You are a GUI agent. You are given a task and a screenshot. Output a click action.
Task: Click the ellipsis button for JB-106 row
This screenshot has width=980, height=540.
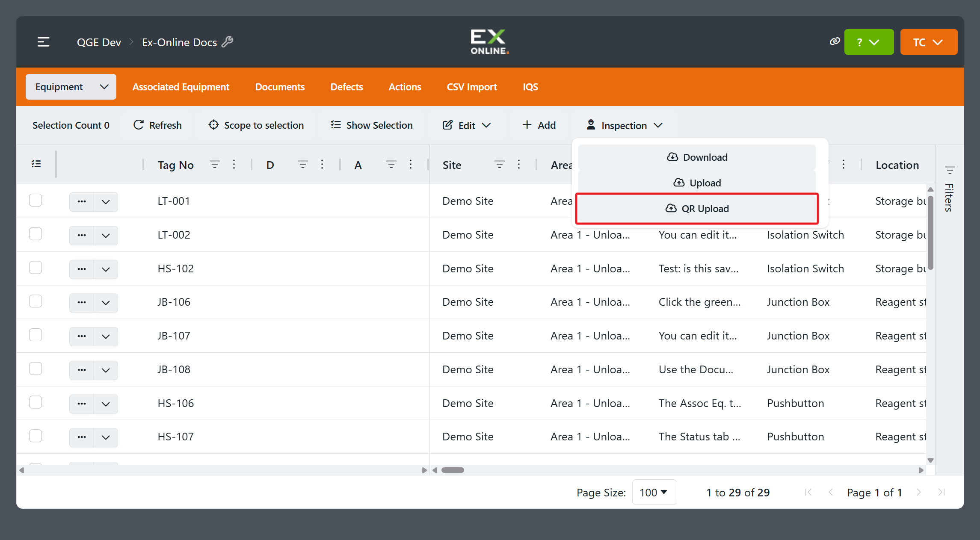click(x=81, y=303)
